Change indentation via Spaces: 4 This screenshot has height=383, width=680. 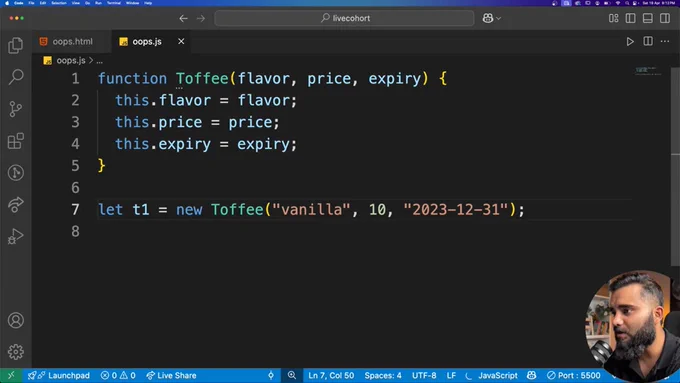click(383, 375)
